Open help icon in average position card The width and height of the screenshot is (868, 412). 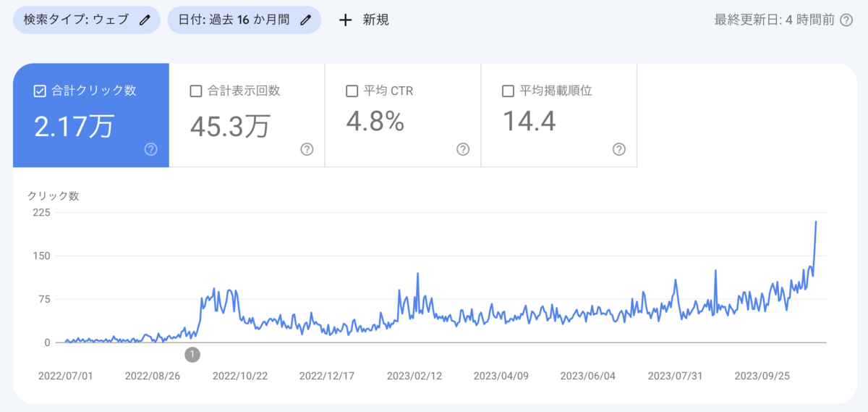(619, 149)
